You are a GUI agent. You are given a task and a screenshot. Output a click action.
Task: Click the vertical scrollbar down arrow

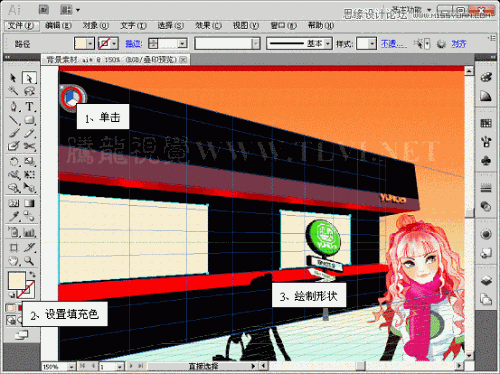pos(469,355)
